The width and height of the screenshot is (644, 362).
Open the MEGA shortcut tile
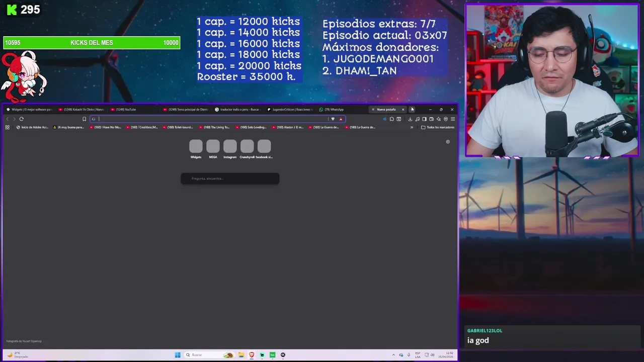coord(213,149)
